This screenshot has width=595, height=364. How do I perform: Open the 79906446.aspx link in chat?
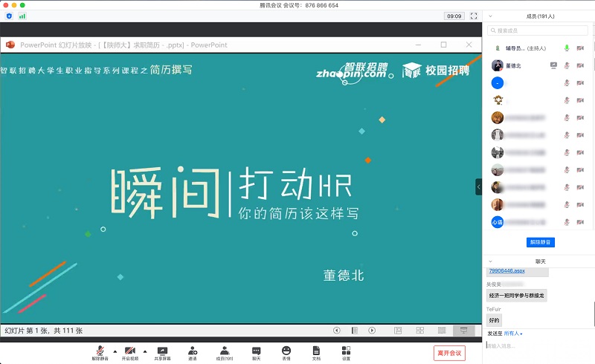pos(506,270)
